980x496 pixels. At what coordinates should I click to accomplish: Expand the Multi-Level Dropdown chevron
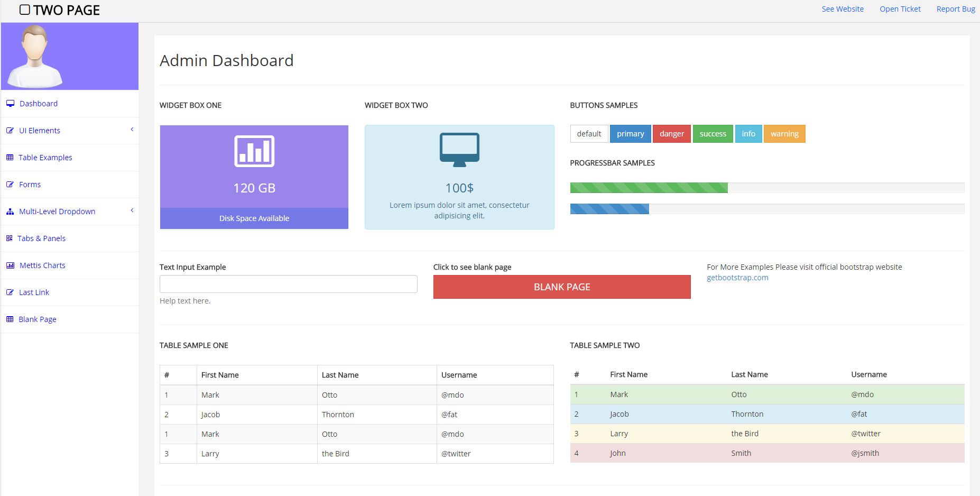tap(132, 210)
